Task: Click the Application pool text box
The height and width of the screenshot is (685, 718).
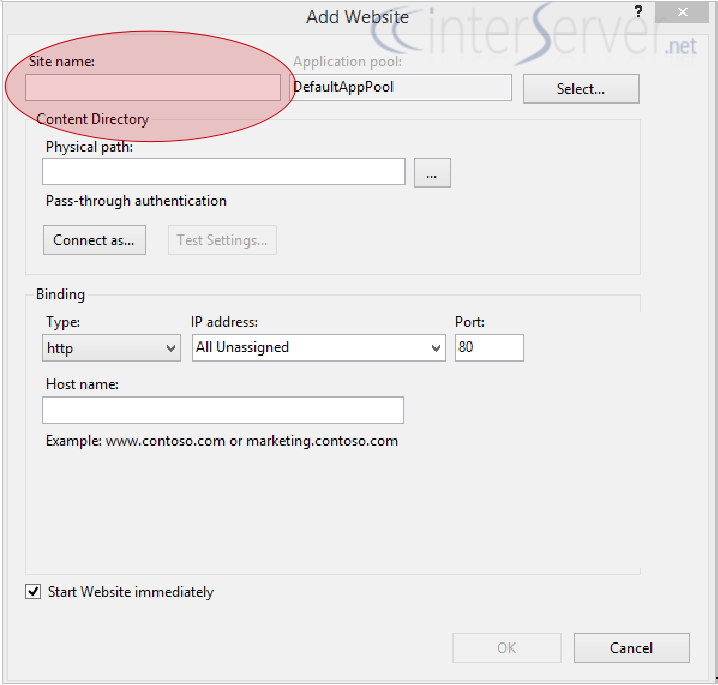Action: 401,87
